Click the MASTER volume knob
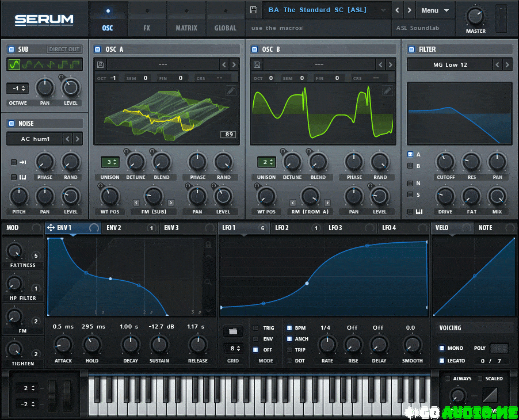Image resolution: width=519 pixels, height=420 pixels. (x=475, y=16)
